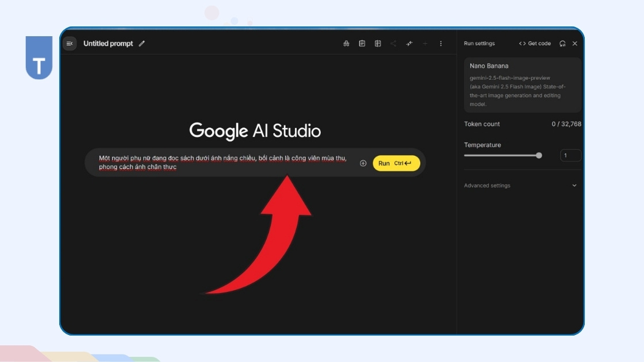Screen dimensions: 644x362
Task: Click inside the Vietnamese prompt text box
Action: click(x=218, y=163)
